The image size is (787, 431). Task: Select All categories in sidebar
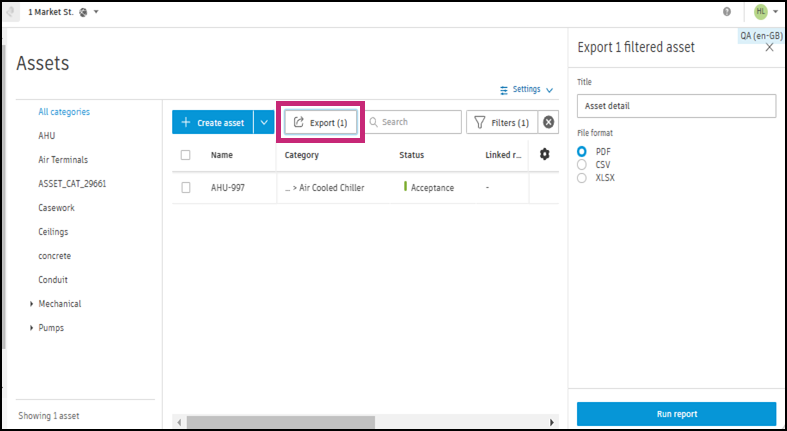(x=64, y=112)
